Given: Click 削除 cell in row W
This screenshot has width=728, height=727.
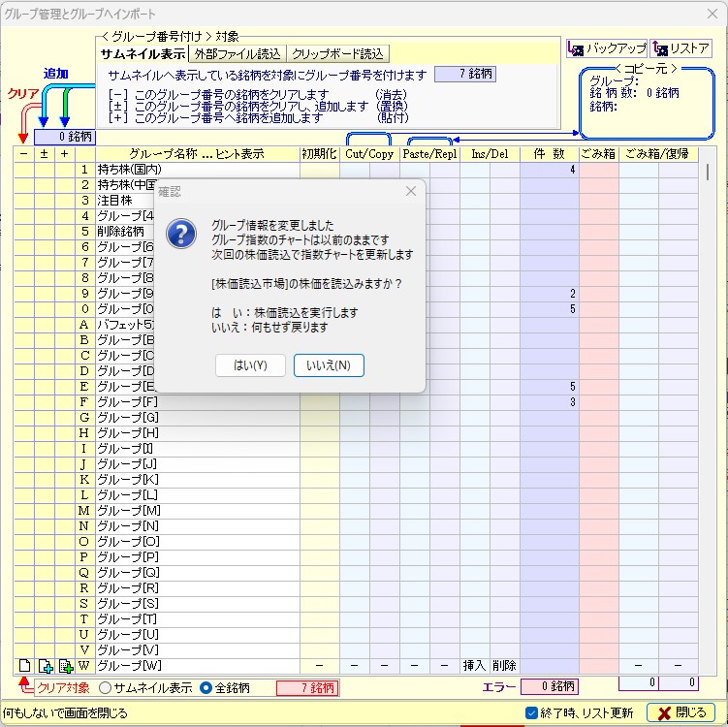Looking at the screenshot, I should (504, 666).
